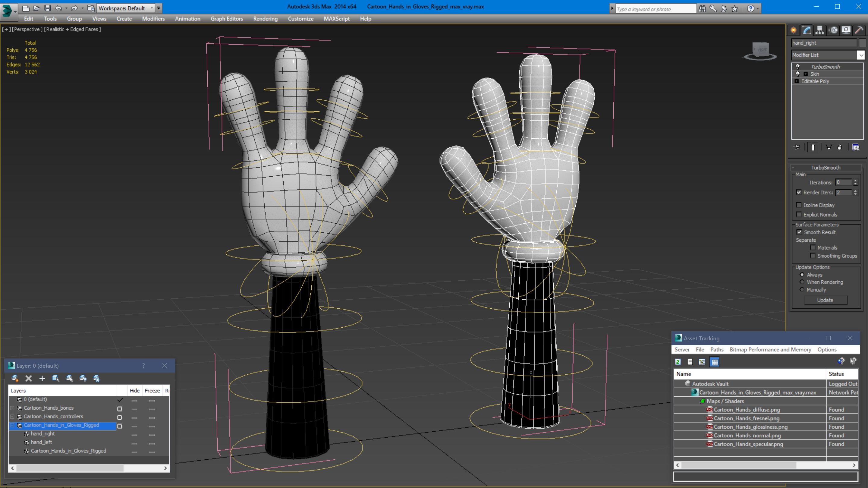Viewport: 868px width, 488px height.
Task: Open the Modifiers menu
Action: (153, 19)
